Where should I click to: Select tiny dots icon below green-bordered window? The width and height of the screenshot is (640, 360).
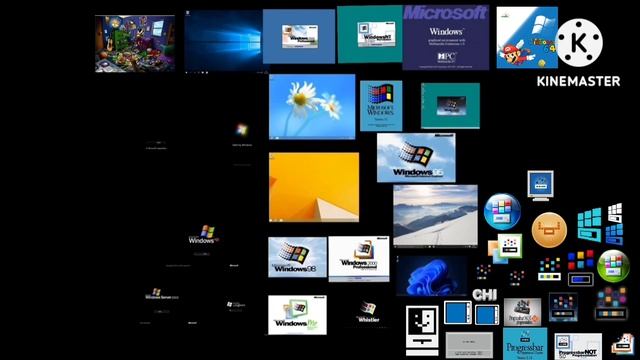(x=516, y=278)
